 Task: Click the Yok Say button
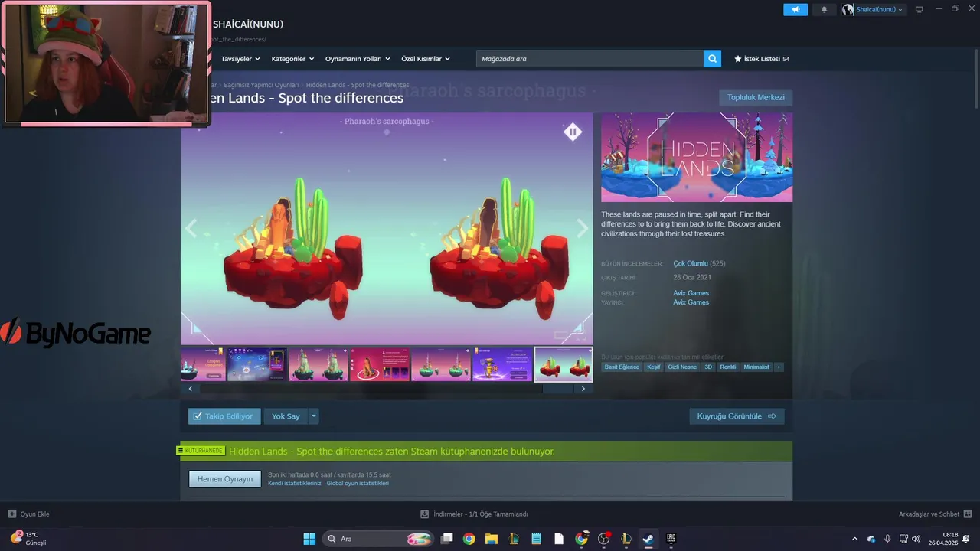pyautogui.click(x=286, y=416)
